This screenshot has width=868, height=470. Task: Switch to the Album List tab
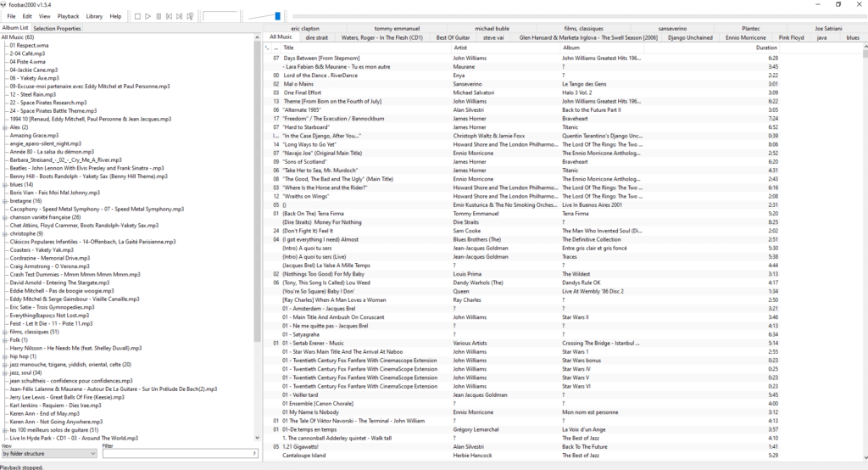coord(15,28)
